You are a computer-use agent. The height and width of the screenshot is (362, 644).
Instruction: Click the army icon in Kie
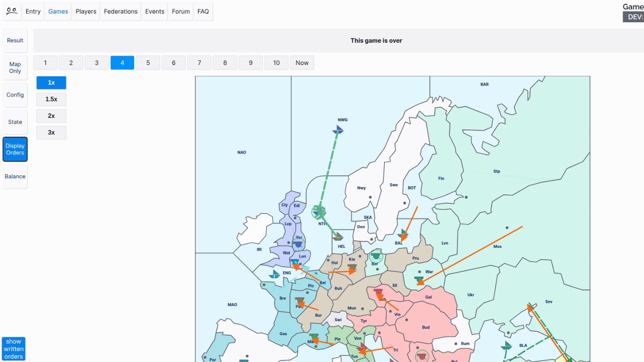coord(352,267)
